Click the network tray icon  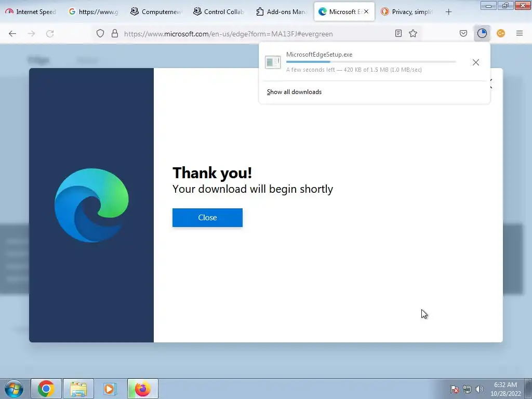[467, 389]
